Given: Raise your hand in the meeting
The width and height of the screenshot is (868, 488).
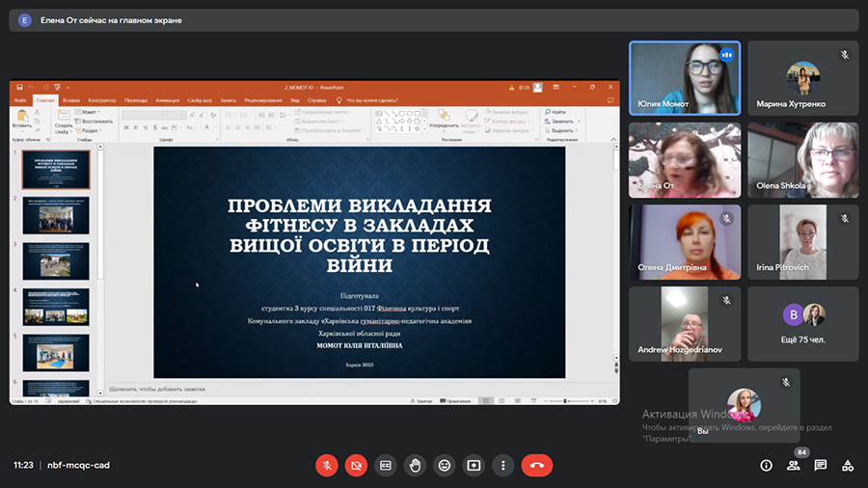Looking at the screenshot, I should pos(415,465).
